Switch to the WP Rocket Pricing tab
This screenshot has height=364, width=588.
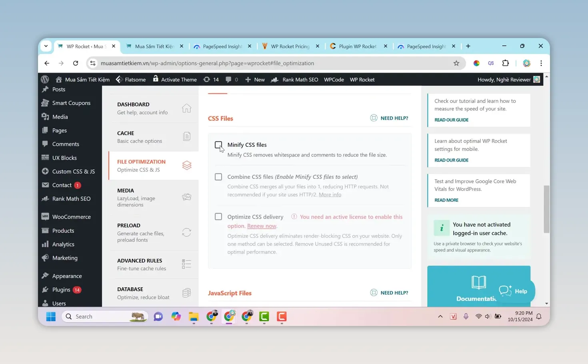point(290,46)
